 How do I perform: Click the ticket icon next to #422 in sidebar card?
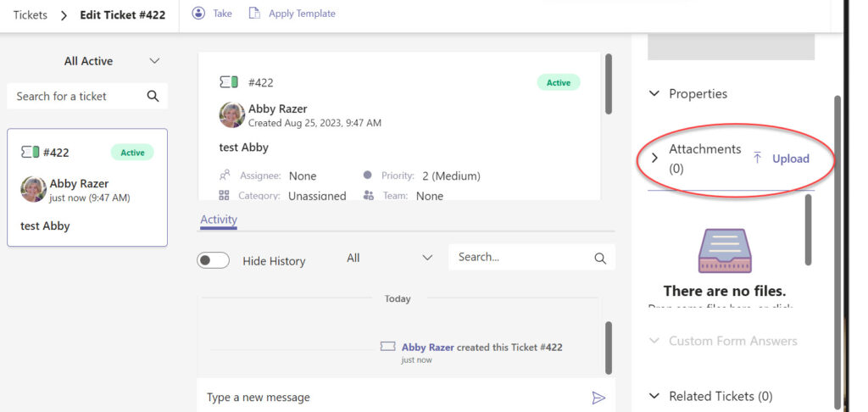(x=30, y=153)
